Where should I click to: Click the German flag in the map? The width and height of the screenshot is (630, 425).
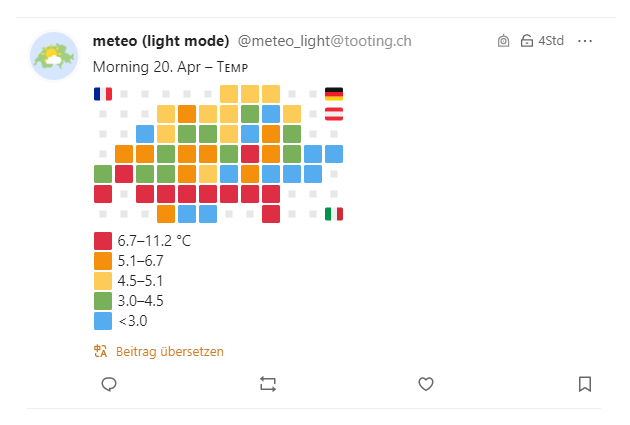334,94
